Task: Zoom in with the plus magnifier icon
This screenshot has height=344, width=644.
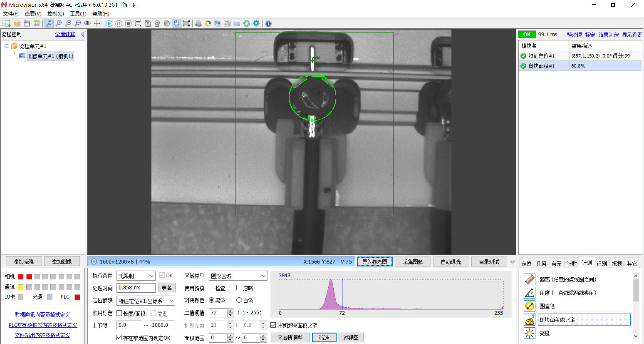Action: 68,23
